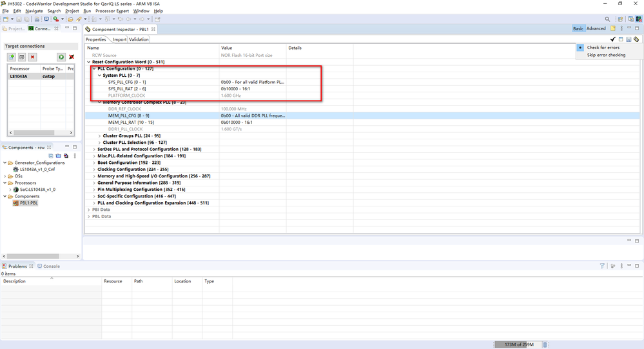Click the red X delete connection icon
The image size is (644, 349).
[32, 57]
